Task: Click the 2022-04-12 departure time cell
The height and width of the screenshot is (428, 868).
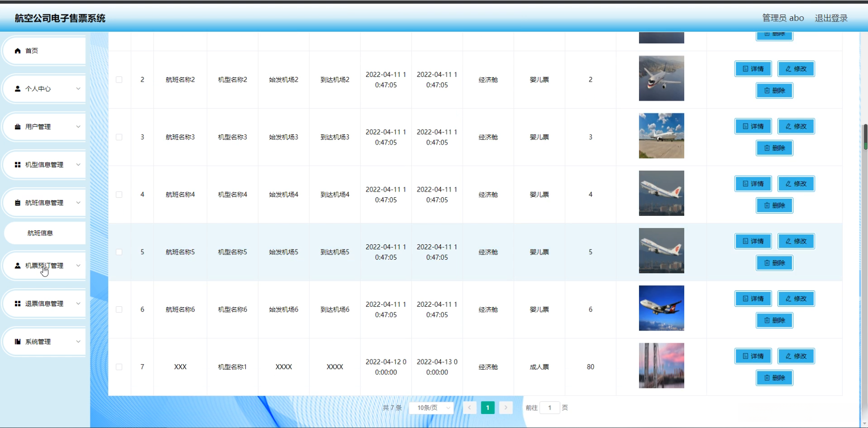Action: pos(386,367)
